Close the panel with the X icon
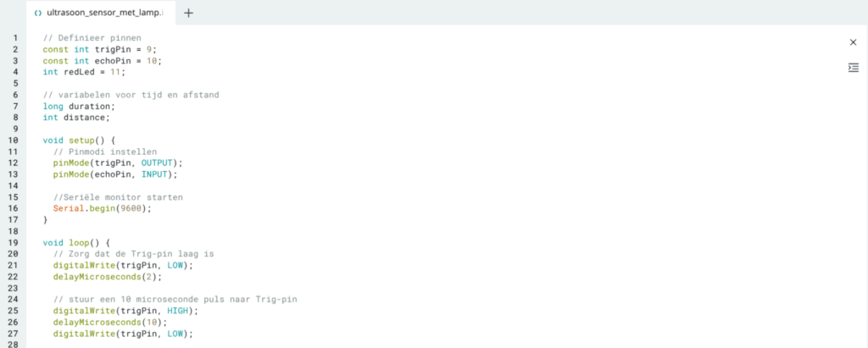 (853, 42)
